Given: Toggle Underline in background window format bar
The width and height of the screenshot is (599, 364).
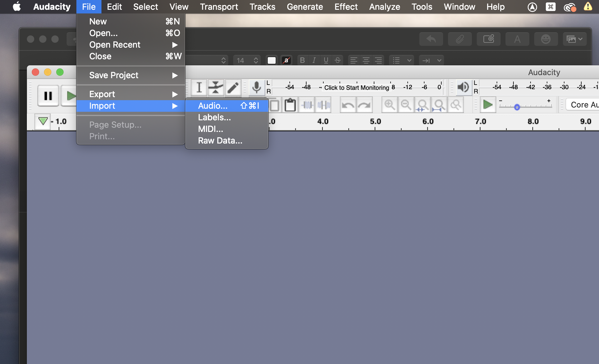Looking at the screenshot, I should point(326,60).
